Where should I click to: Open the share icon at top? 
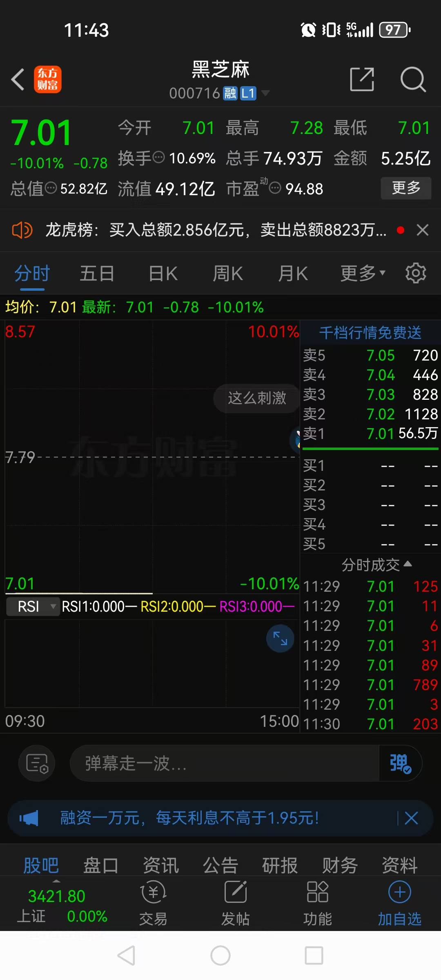point(362,79)
